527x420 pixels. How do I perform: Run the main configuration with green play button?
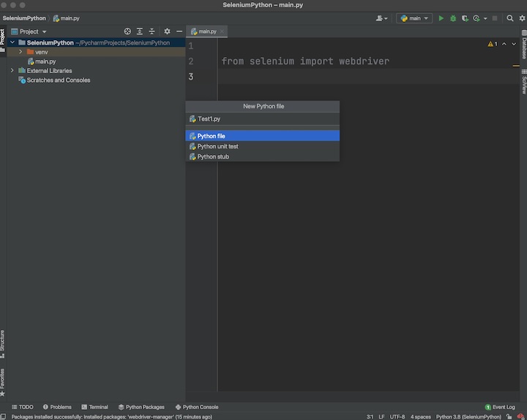tap(441, 18)
